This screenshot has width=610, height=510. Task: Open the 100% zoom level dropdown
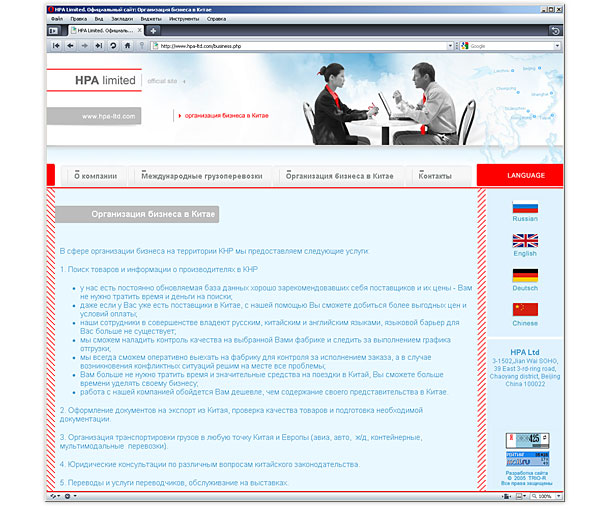coord(559,496)
